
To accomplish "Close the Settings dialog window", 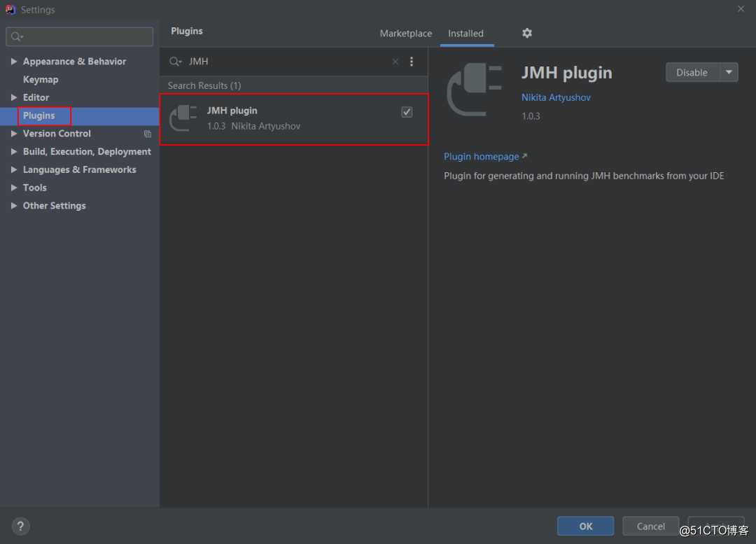I will pos(741,9).
